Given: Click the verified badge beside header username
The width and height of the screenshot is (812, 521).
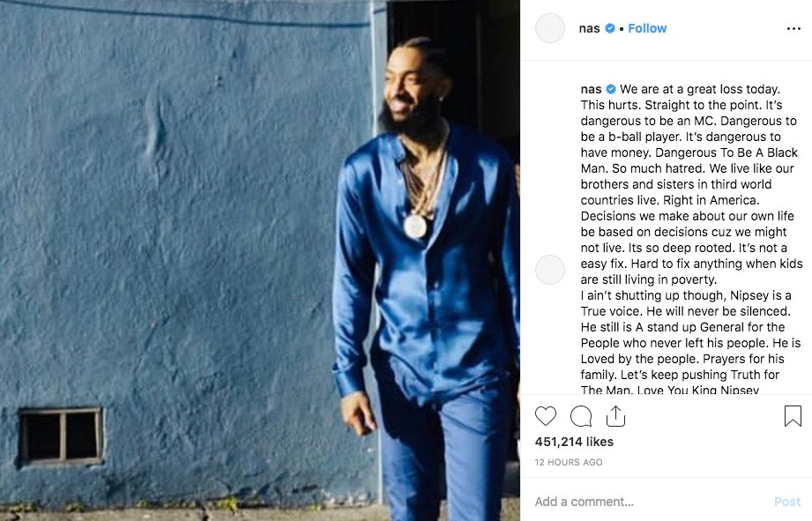Looking at the screenshot, I should point(610,28).
